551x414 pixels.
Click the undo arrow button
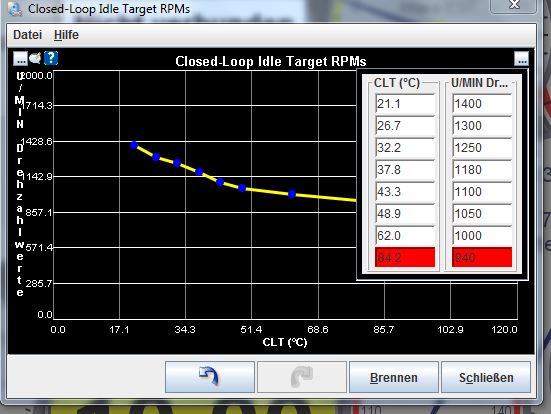point(210,377)
